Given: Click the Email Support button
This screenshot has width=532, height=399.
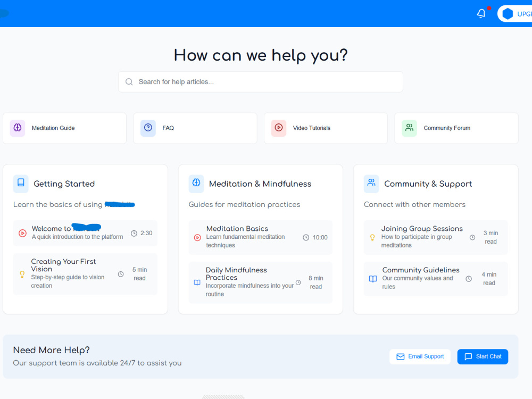Looking at the screenshot, I should point(420,356).
